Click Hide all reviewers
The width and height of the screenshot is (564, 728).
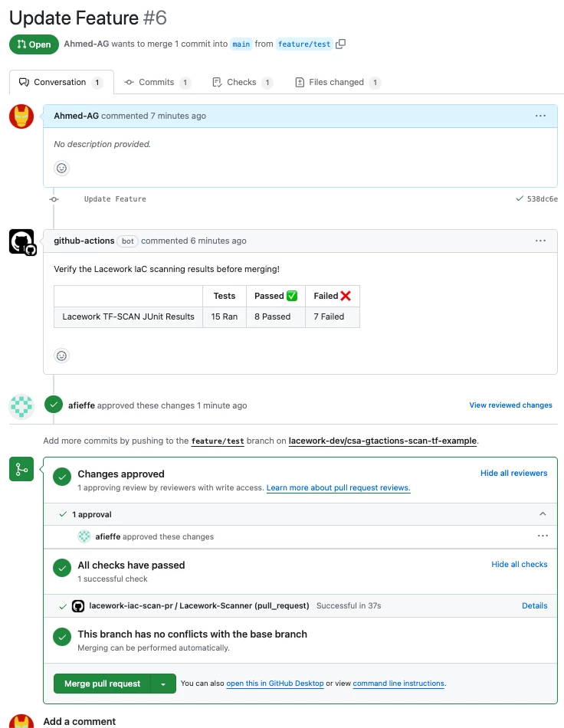click(x=513, y=473)
